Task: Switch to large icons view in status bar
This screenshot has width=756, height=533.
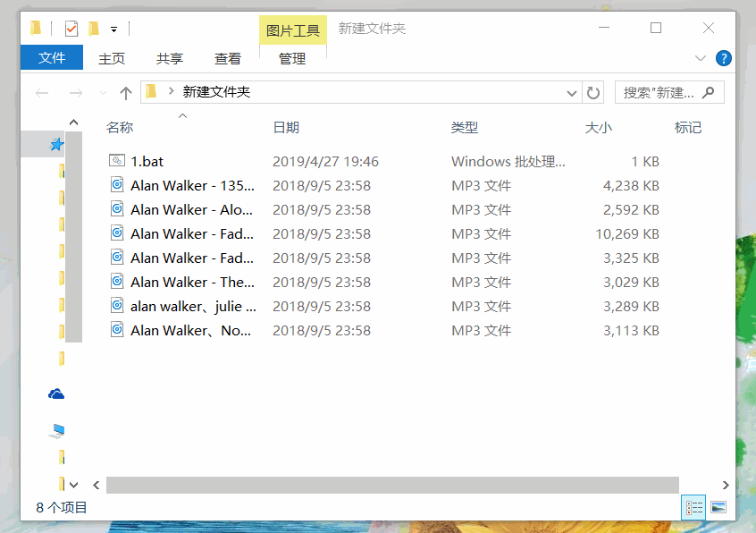Action: point(718,507)
